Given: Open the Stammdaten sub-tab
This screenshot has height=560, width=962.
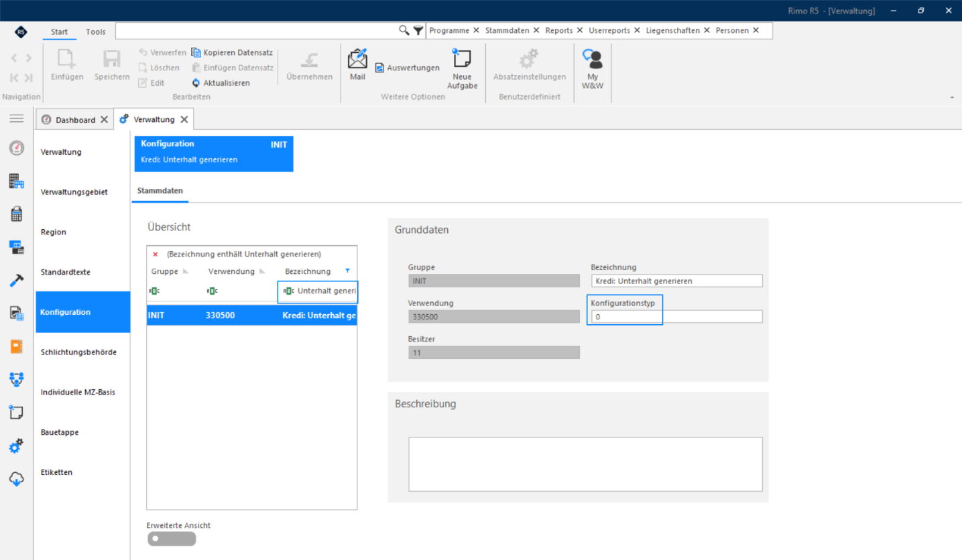Looking at the screenshot, I should (x=160, y=191).
